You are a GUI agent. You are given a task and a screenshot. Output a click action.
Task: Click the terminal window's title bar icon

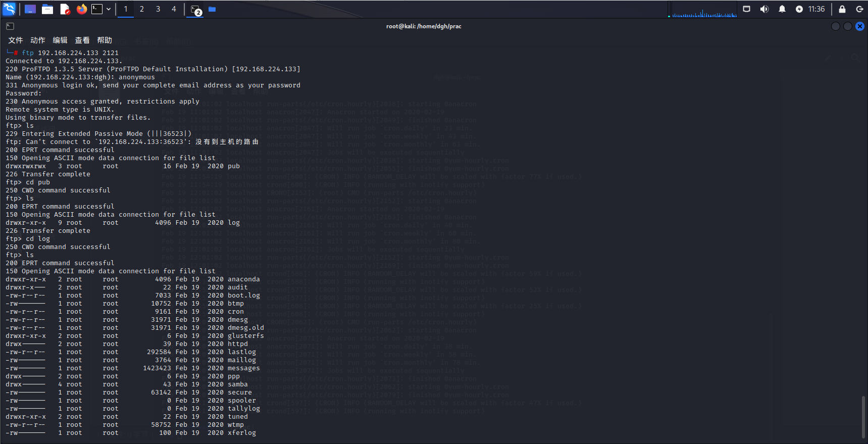point(10,26)
